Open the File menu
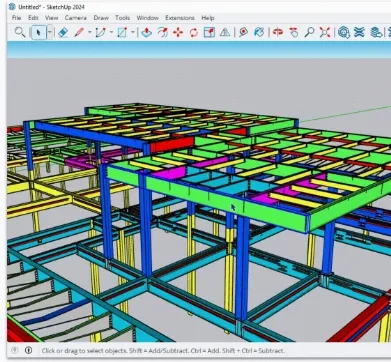The height and width of the screenshot is (362, 391). coord(16,18)
